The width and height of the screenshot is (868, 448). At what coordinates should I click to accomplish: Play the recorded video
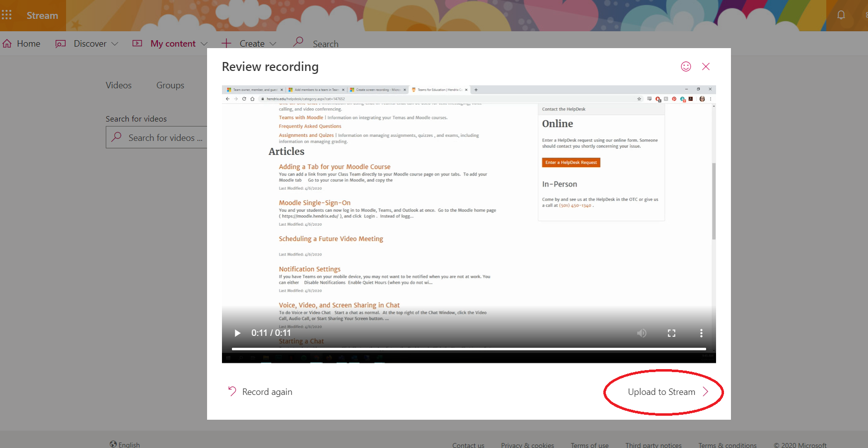click(x=237, y=333)
